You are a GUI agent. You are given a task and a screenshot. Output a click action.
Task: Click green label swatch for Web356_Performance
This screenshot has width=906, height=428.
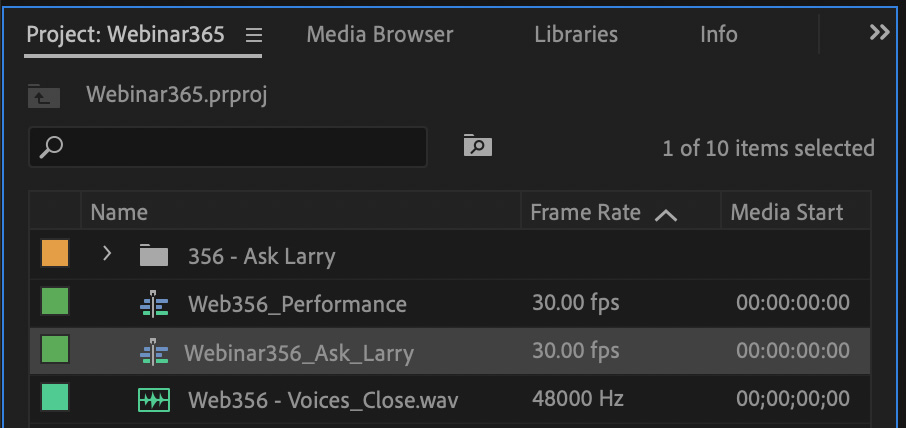[x=55, y=302]
